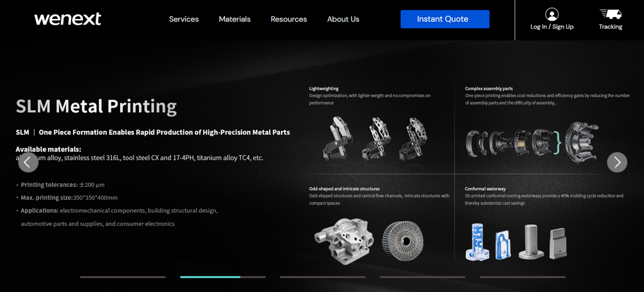
Task: Select the first carousel indicator bar
Action: 123,277
